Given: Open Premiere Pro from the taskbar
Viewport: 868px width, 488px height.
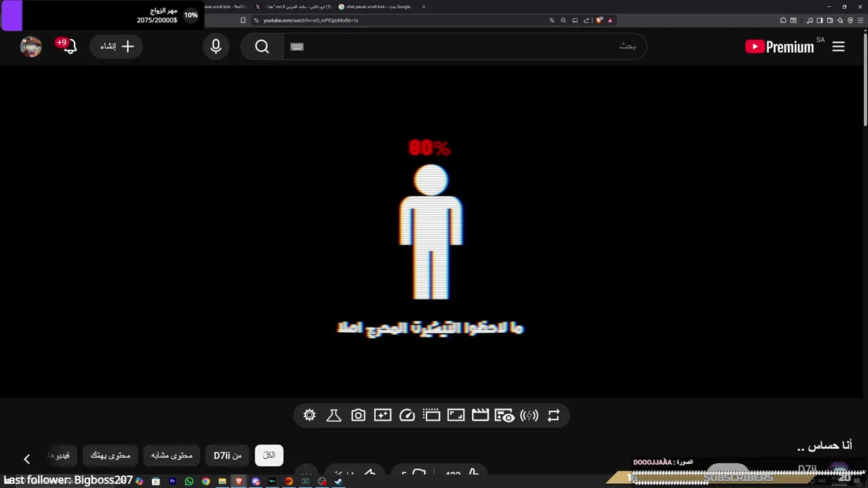Looking at the screenshot, I should 172,481.
